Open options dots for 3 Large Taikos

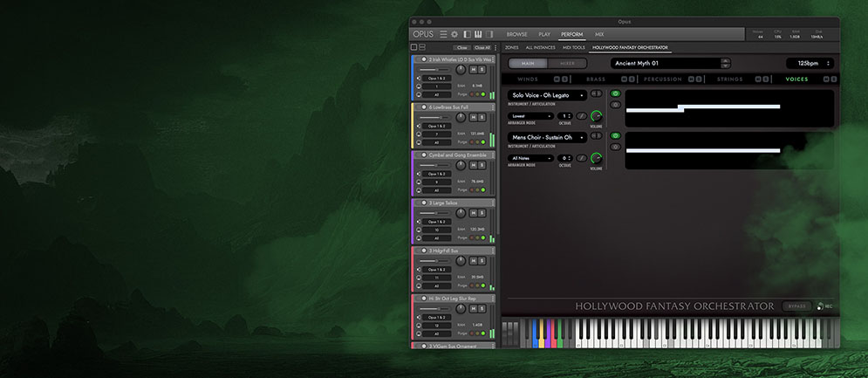(493, 203)
